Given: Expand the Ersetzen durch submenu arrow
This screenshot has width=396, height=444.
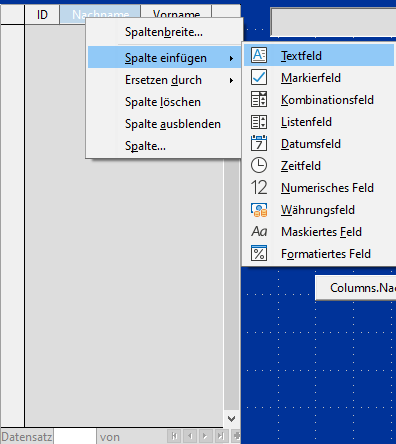Looking at the screenshot, I should 231,81.
